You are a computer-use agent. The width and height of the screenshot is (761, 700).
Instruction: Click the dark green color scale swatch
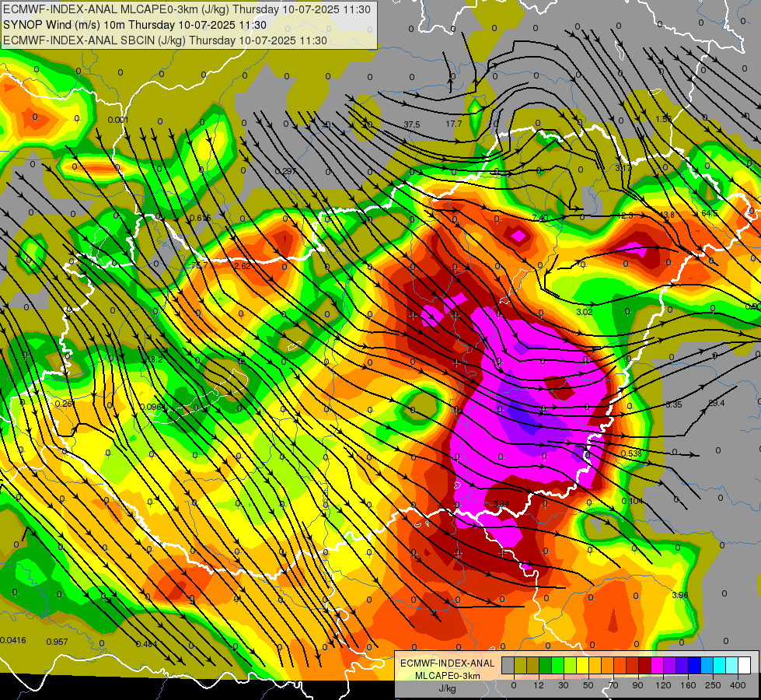pos(546,666)
